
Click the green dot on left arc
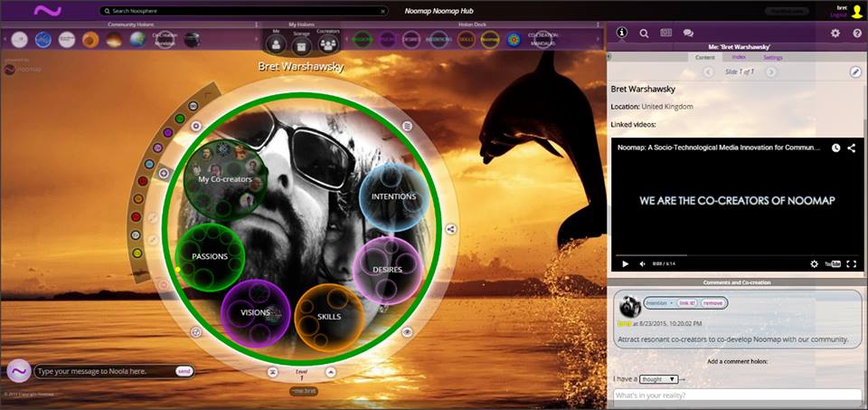click(x=179, y=119)
